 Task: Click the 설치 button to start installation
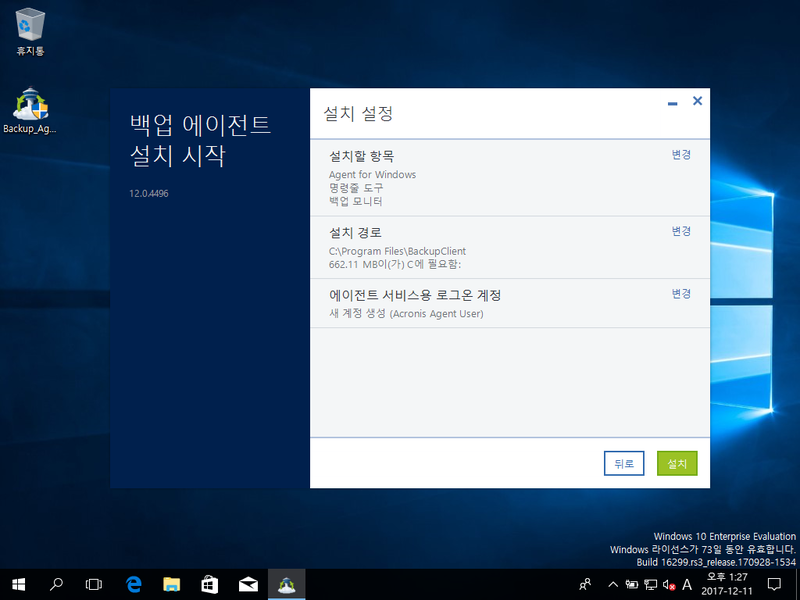[677, 463]
